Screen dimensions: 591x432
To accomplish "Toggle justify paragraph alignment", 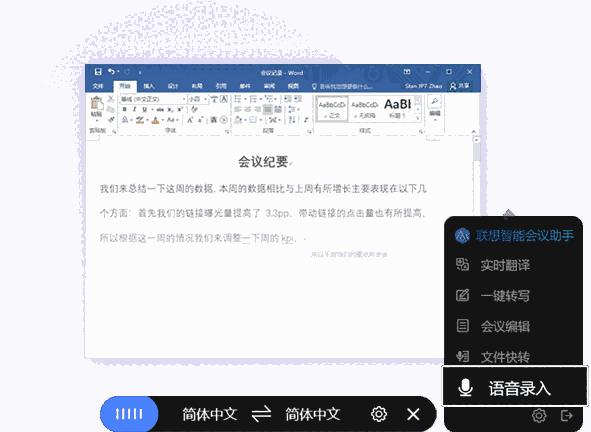I will pos(267,109).
